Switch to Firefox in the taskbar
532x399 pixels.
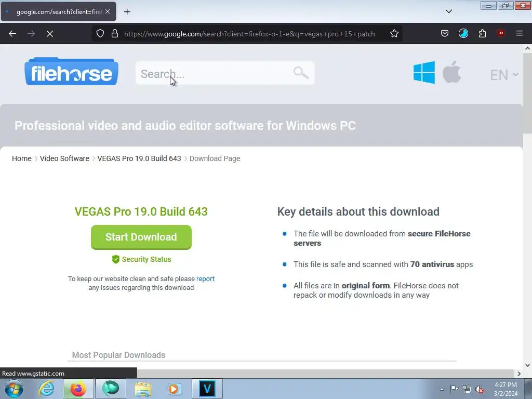(78, 389)
